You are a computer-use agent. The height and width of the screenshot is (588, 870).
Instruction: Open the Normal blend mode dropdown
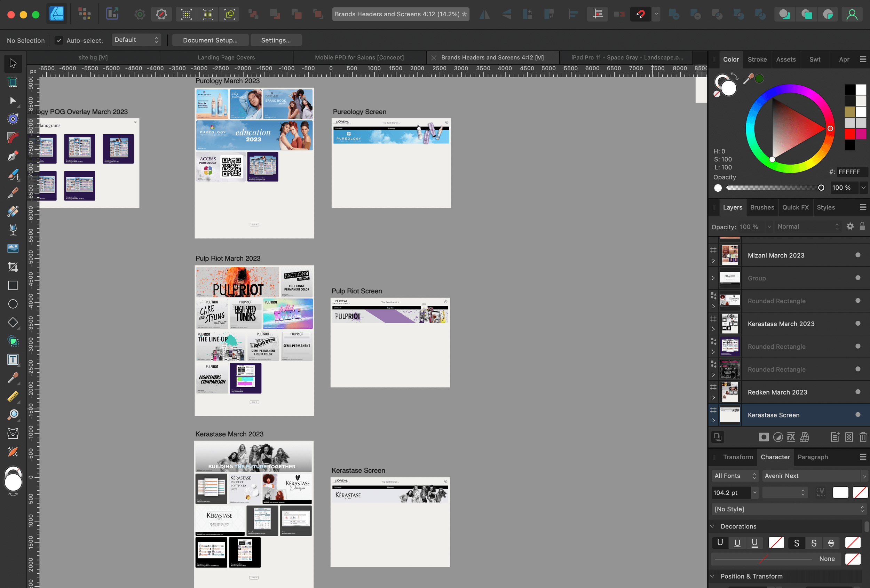point(808,227)
